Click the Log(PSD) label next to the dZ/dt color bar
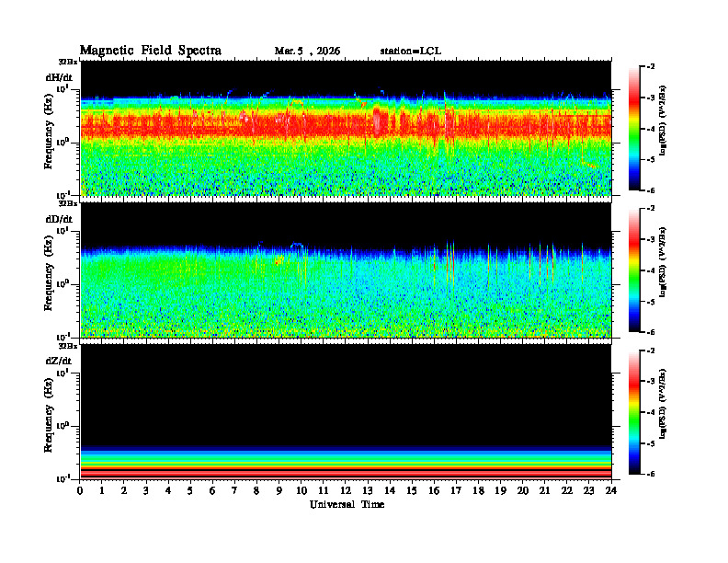 663,404
